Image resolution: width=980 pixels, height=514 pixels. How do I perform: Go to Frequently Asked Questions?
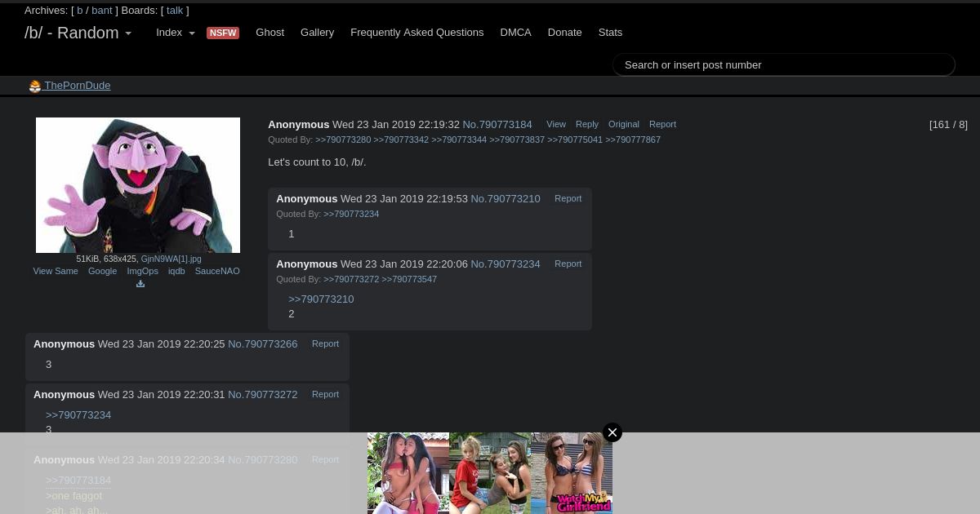click(x=416, y=33)
